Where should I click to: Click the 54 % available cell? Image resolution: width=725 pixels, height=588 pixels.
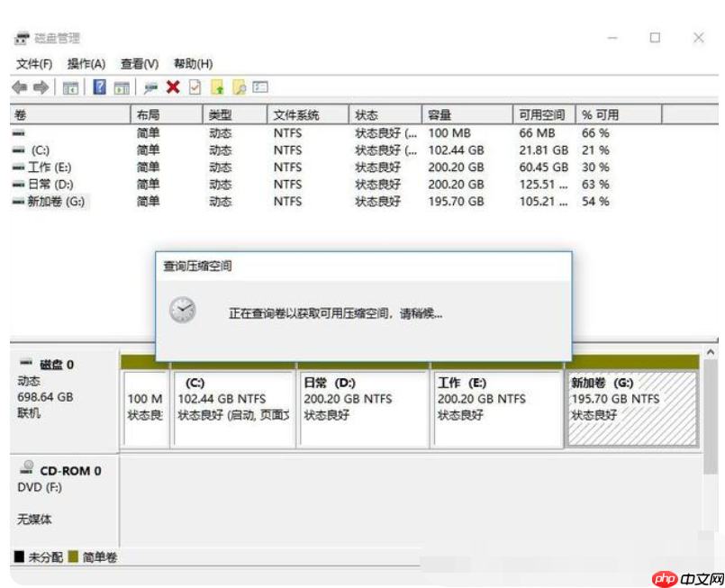(595, 202)
